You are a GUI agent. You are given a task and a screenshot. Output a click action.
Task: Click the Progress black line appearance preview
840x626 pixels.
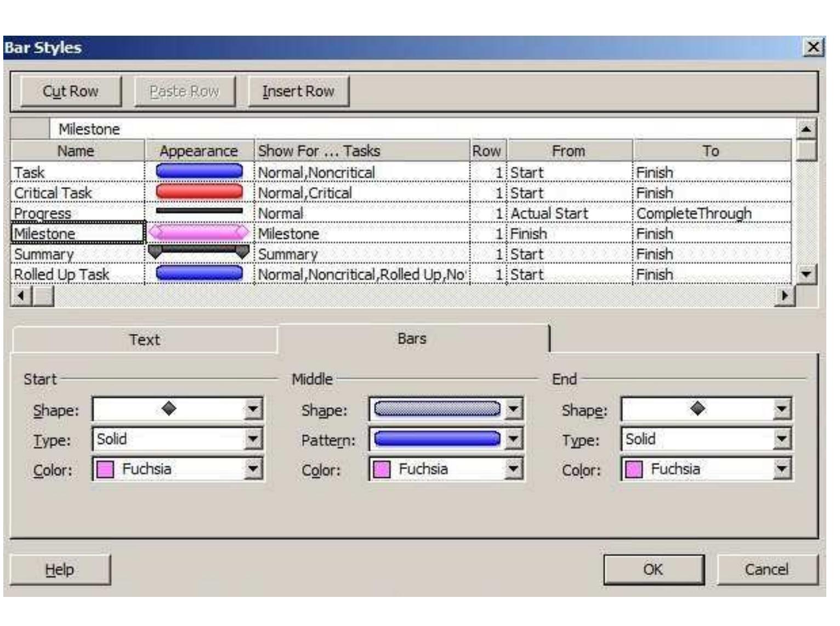[199, 211]
